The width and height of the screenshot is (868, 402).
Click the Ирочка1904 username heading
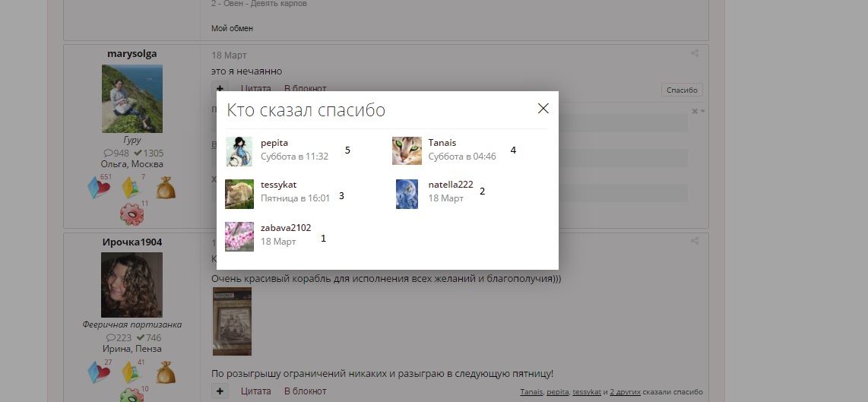coord(131,242)
